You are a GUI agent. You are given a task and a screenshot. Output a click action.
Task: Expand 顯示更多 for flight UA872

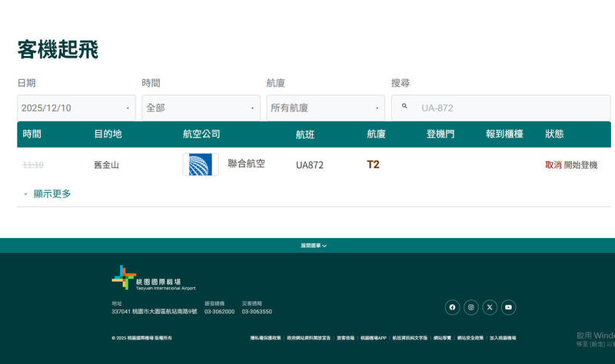click(47, 194)
